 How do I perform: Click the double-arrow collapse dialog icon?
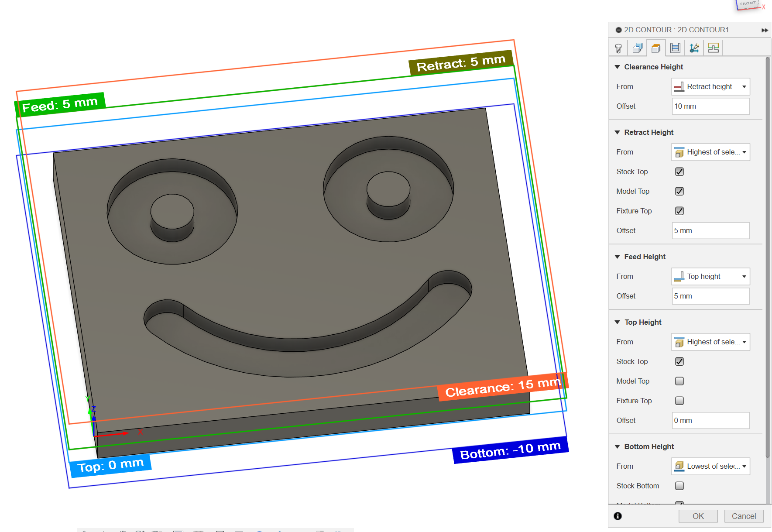tap(765, 30)
